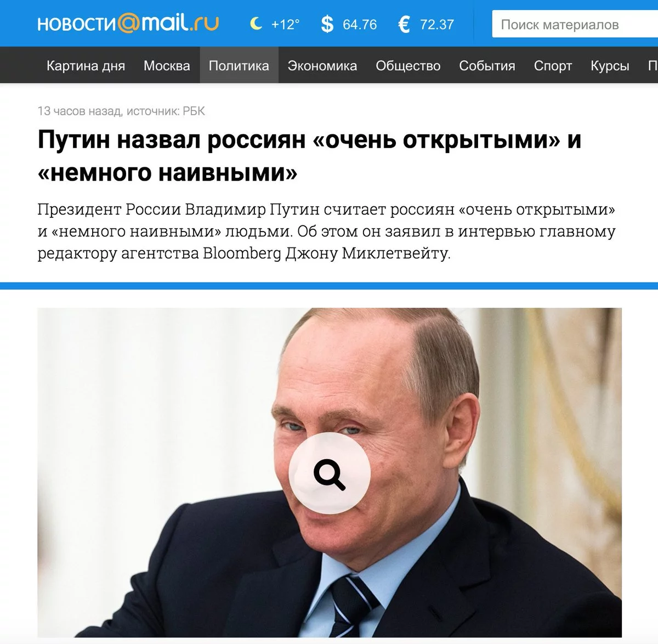Open the article photo of the man
Viewport: 658px width, 644px height.
click(x=330, y=472)
